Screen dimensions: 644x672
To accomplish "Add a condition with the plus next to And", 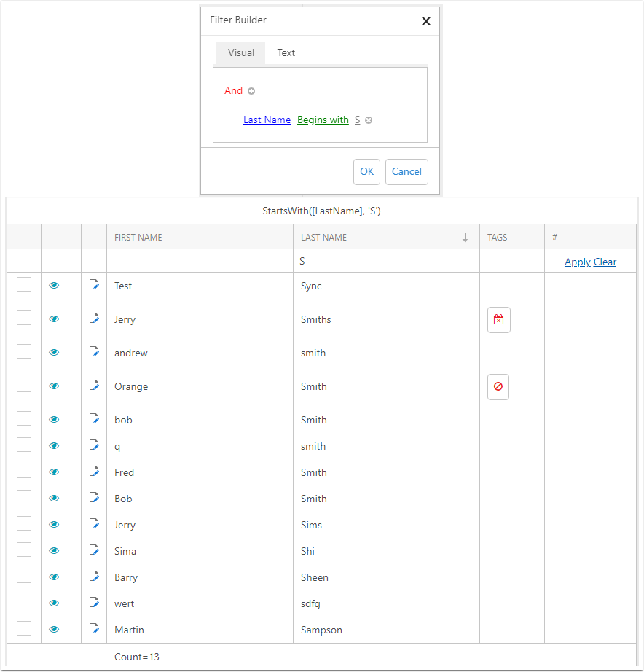I will point(251,91).
